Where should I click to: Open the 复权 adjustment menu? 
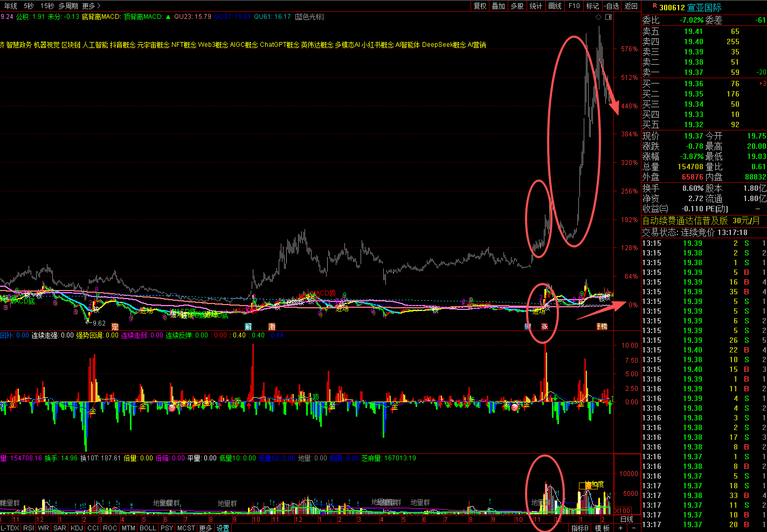pyautogui.click(x=480, y=6)
